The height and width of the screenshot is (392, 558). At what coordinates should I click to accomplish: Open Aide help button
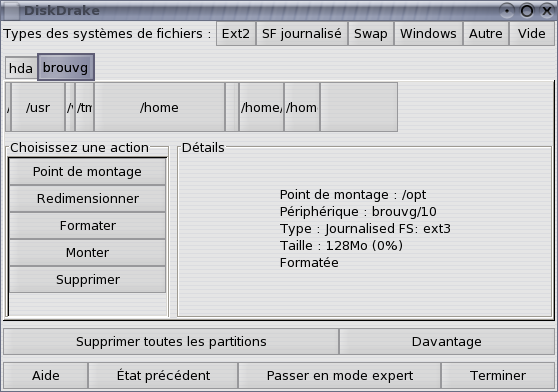pos(46,375)
